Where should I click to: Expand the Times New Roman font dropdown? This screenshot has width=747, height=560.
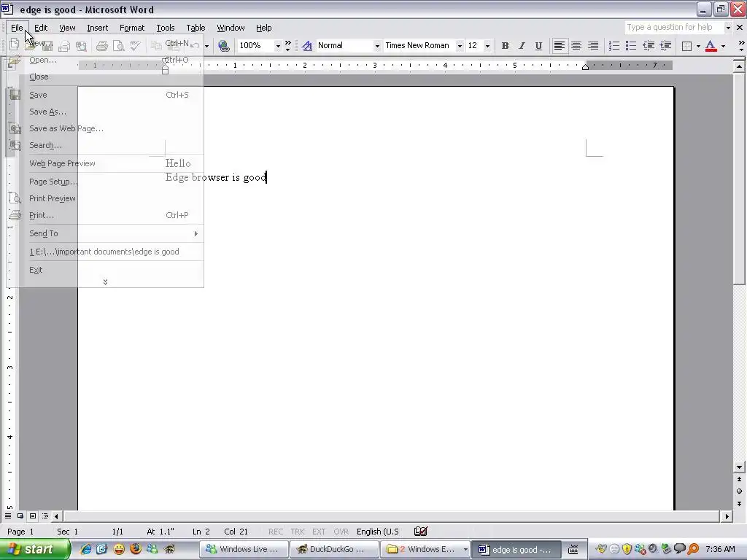(x=460, y=46)
